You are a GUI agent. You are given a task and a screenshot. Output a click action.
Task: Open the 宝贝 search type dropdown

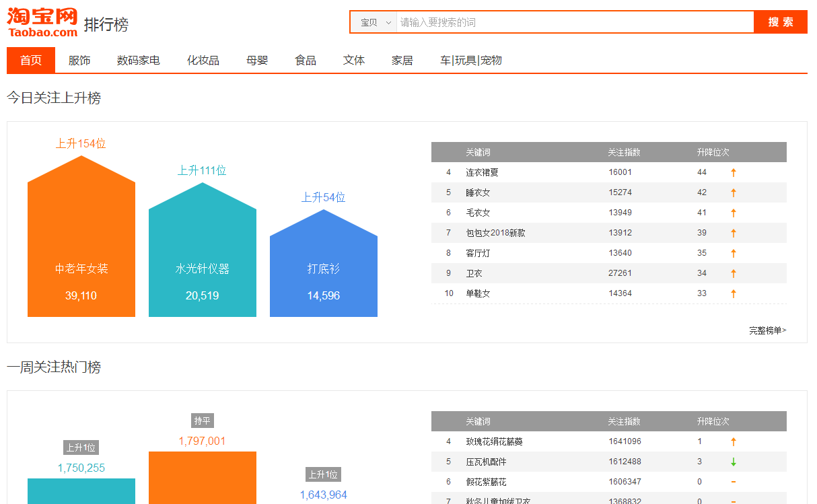tap(374, 22)
